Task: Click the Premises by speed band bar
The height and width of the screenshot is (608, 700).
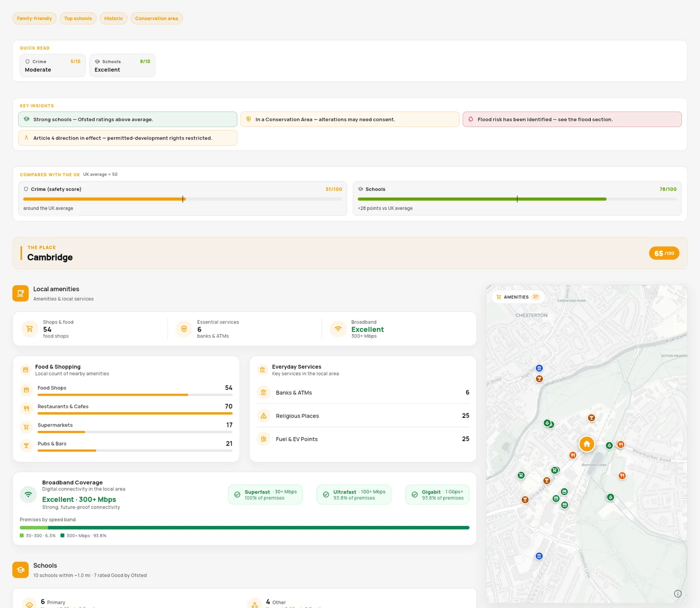Action: (244, 527)
